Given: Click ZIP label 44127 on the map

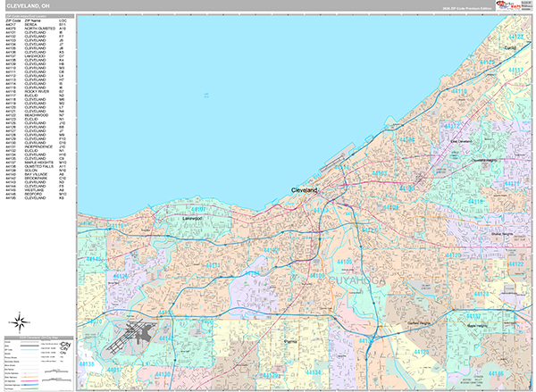Looking at the screenshot, I should (369, 230).
